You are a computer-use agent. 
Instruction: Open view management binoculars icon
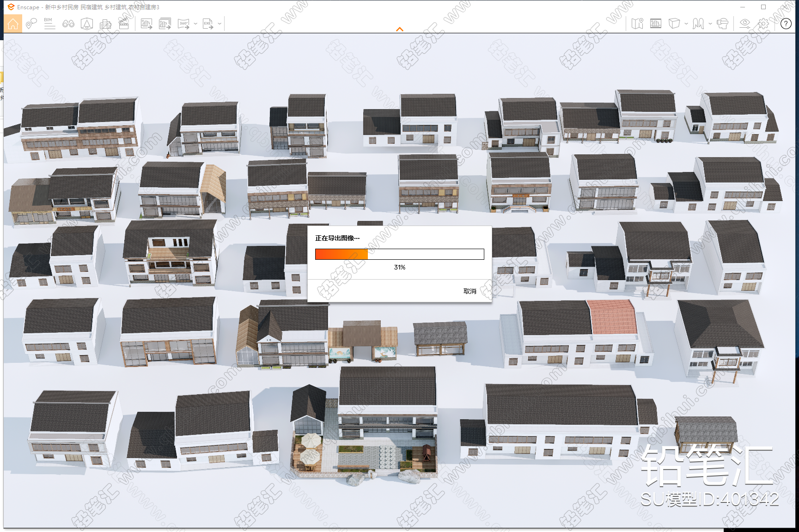click(x=68, y=24)
